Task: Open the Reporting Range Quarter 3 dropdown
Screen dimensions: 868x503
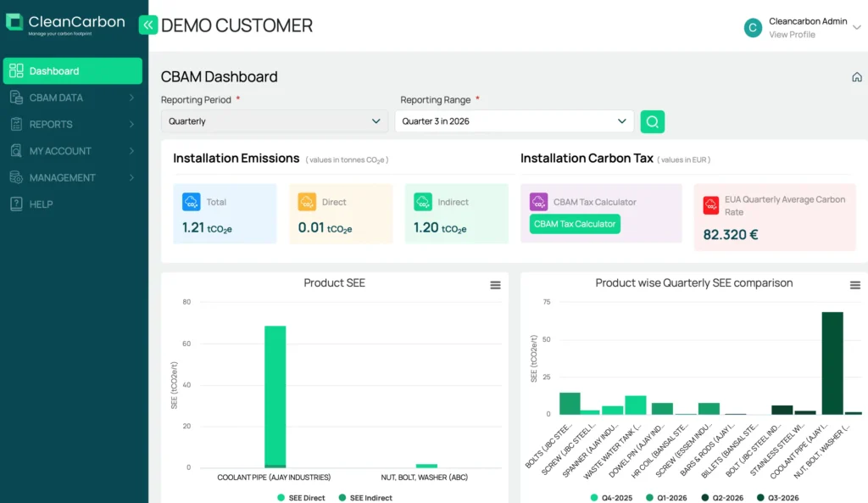Action: pos(515,121)
